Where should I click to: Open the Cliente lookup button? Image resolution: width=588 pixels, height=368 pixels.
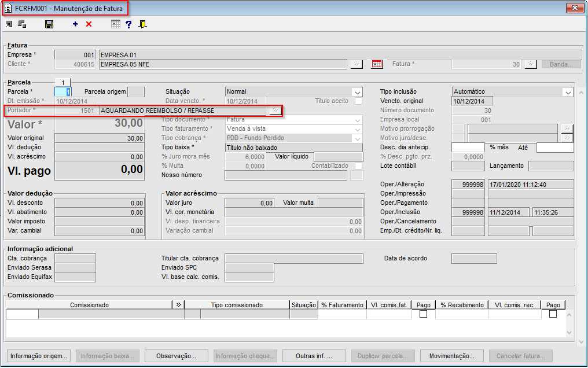357,64
